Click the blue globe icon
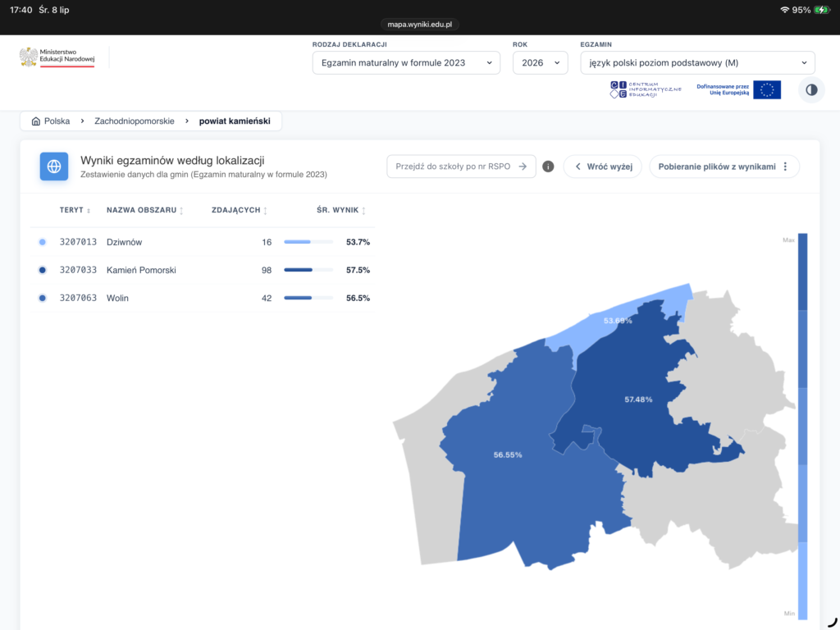This screenshot has height=630, width=840. (54, 166)
